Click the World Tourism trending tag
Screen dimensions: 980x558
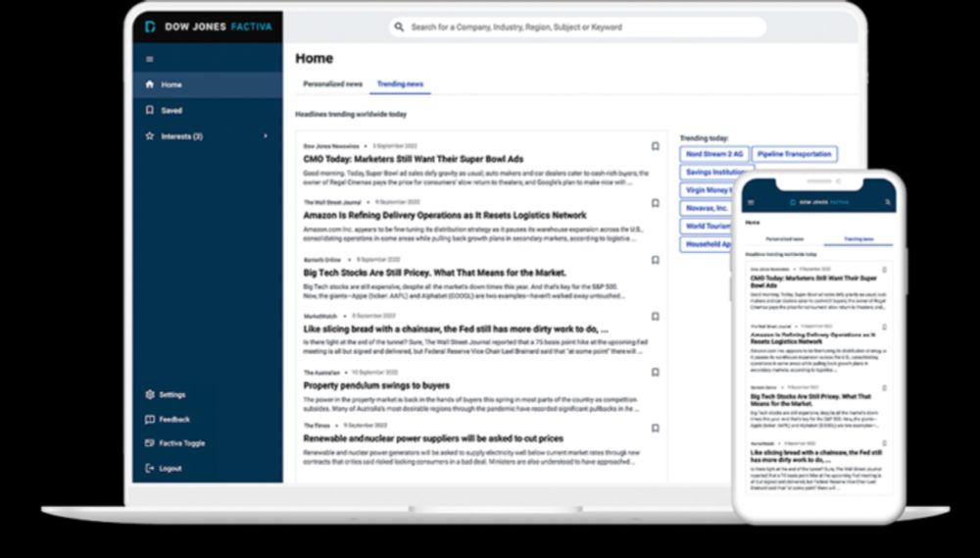click(707, 226)
